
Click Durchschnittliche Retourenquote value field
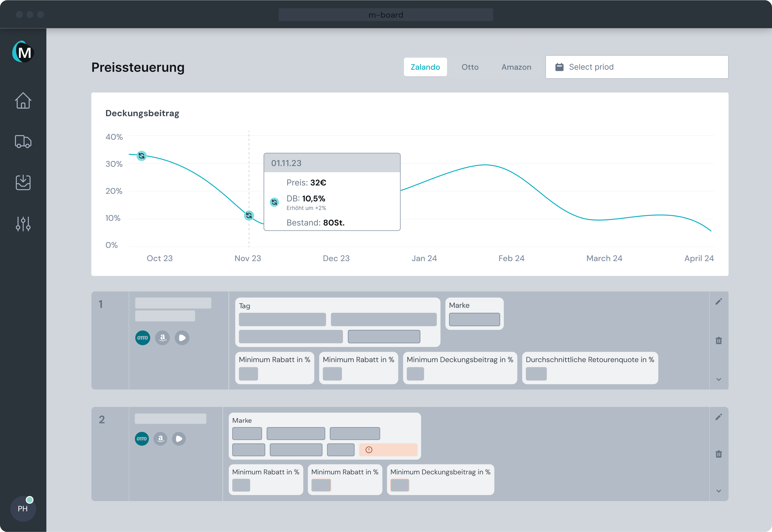coord(536,374)
